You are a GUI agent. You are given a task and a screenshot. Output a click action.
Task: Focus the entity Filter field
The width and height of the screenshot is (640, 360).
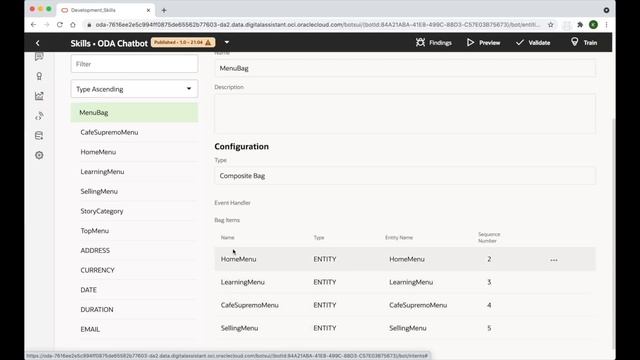coord(134,64)
